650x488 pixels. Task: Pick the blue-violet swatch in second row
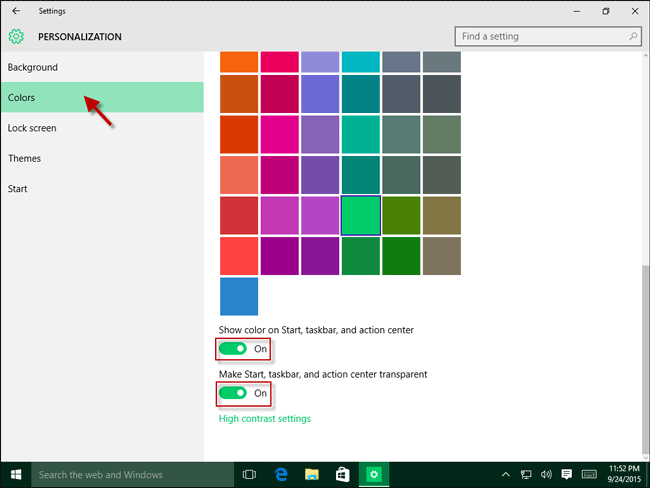click(x=320, y=94)
